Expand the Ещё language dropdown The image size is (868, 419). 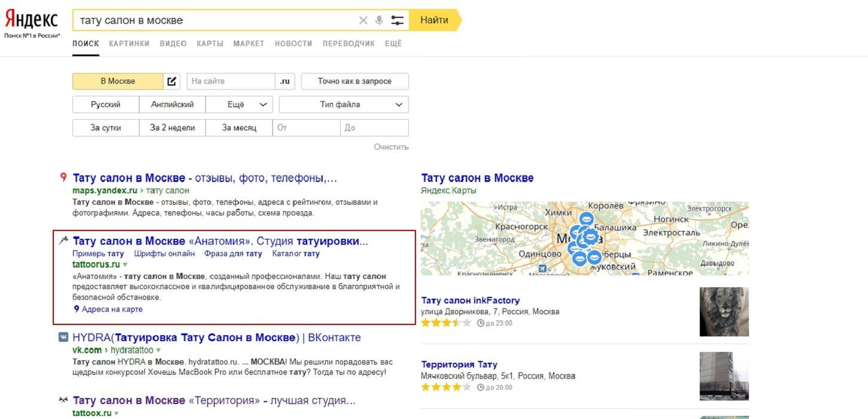click(x=239, y=105)
